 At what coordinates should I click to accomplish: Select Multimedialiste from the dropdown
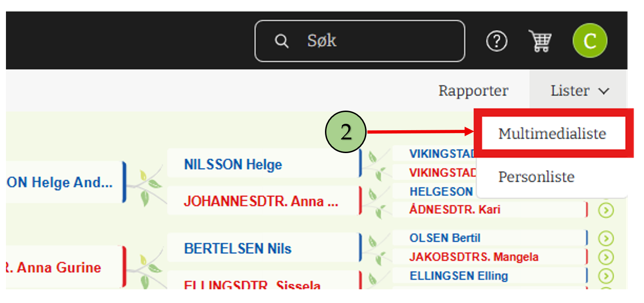pos(552,133)
